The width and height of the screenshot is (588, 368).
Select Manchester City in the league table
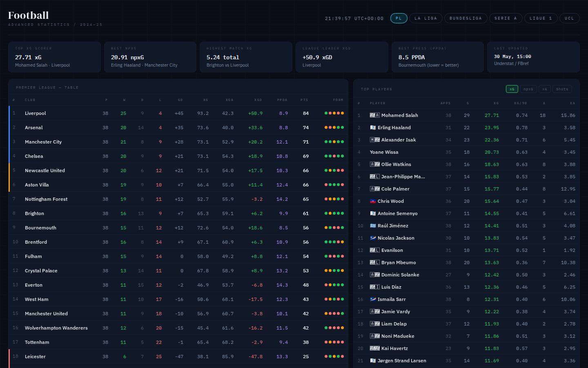point(178,142)
